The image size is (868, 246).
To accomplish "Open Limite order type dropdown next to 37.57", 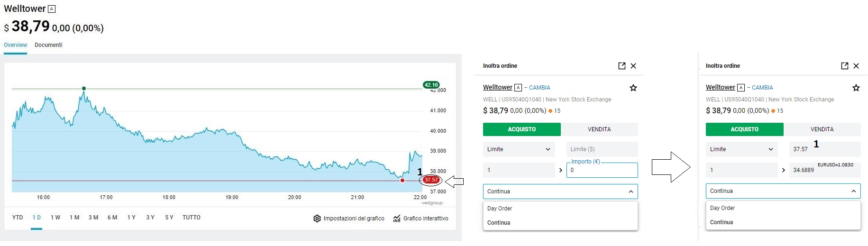I will click(x=741, y=149).
